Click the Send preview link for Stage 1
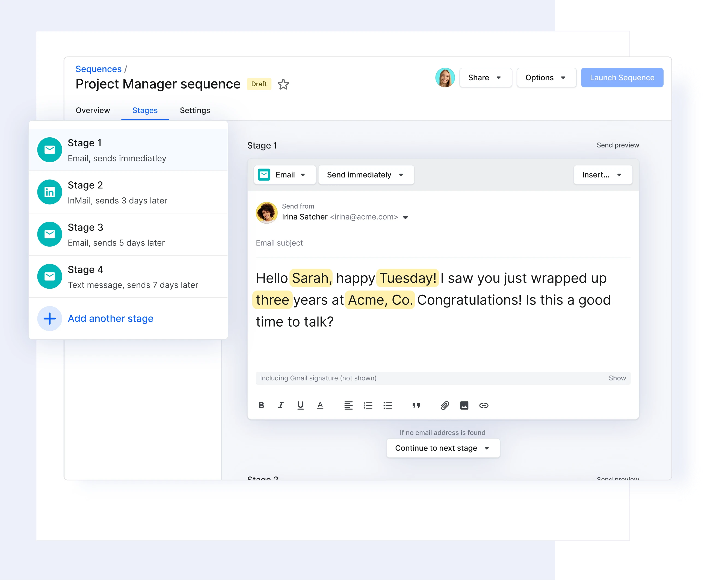The height and width of the screenshot is (580, 728). click(x=617, y=145)
